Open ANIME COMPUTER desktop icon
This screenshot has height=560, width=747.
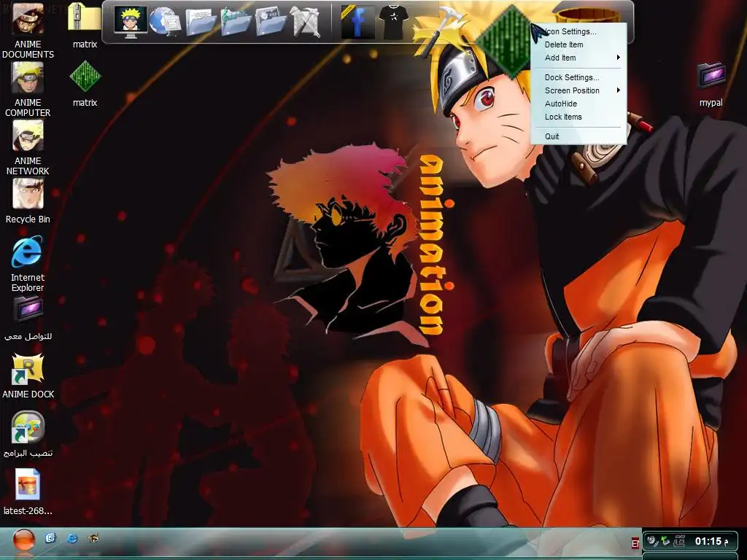[28, 90]
